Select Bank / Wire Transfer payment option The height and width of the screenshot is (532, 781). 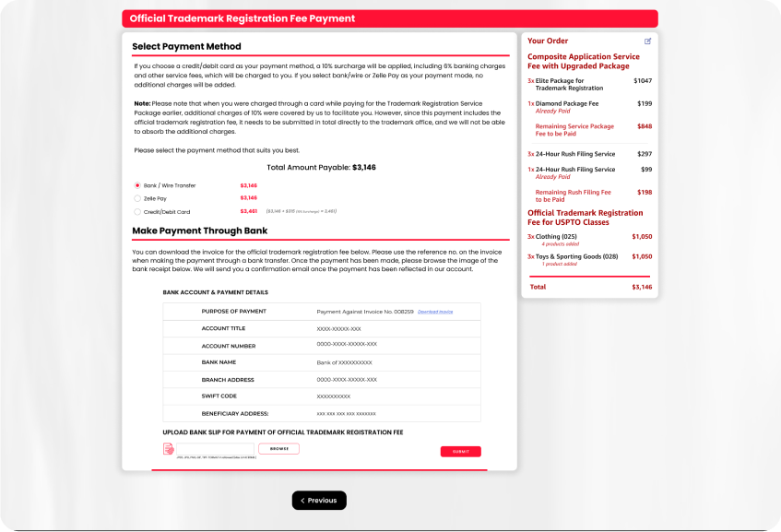137,185
